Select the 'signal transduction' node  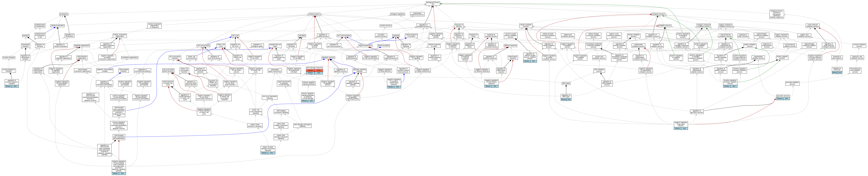[365, 45]
